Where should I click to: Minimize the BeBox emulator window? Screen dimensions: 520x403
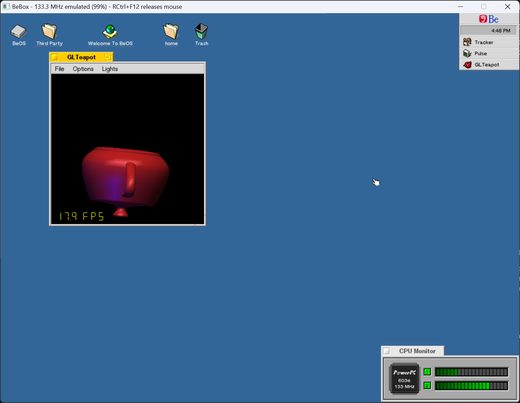click(x=460, y=6)
